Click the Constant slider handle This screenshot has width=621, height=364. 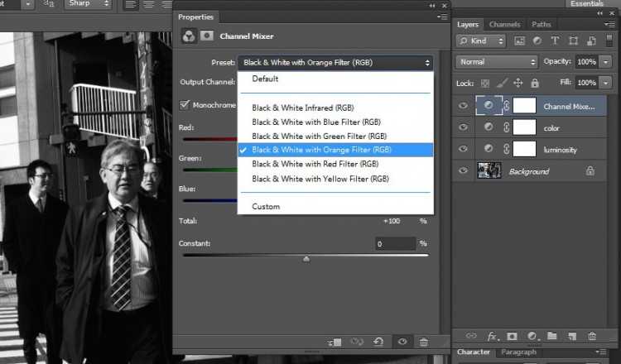tap(306, 258)
